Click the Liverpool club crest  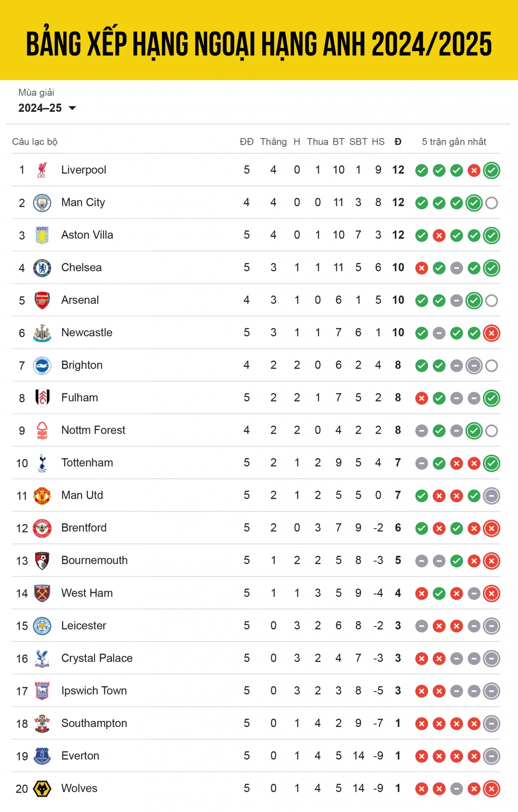[x=42, y=170]
